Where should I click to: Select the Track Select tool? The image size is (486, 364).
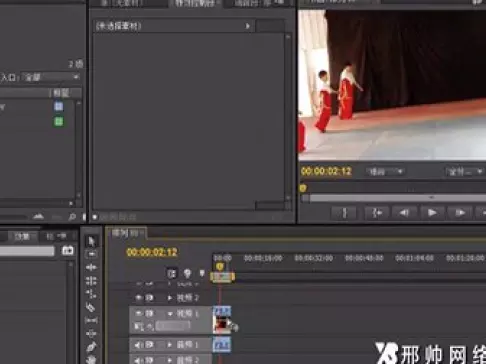pyautogui.click(x=91, y=254)
